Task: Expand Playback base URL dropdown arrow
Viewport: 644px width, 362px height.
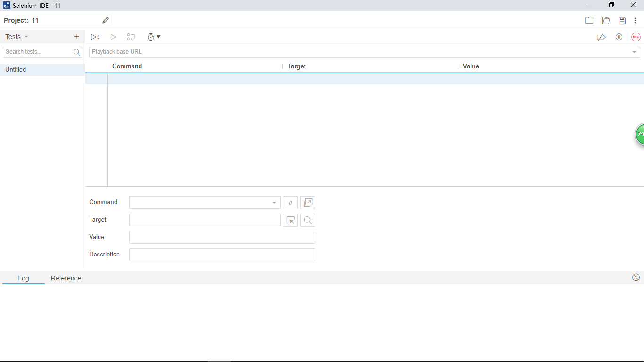Action: [x=634, y=52]
